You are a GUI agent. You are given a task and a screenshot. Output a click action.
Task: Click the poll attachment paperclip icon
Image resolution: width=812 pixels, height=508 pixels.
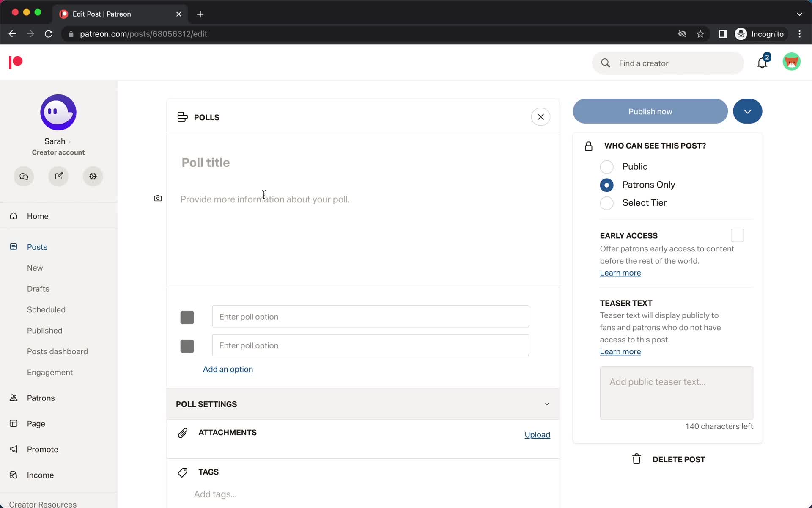(x=182, y=432)
